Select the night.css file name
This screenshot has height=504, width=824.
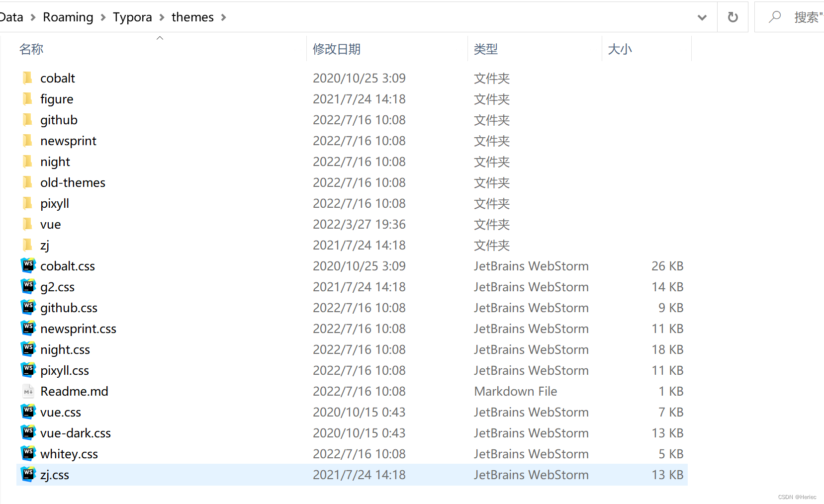tap(65, 349)
